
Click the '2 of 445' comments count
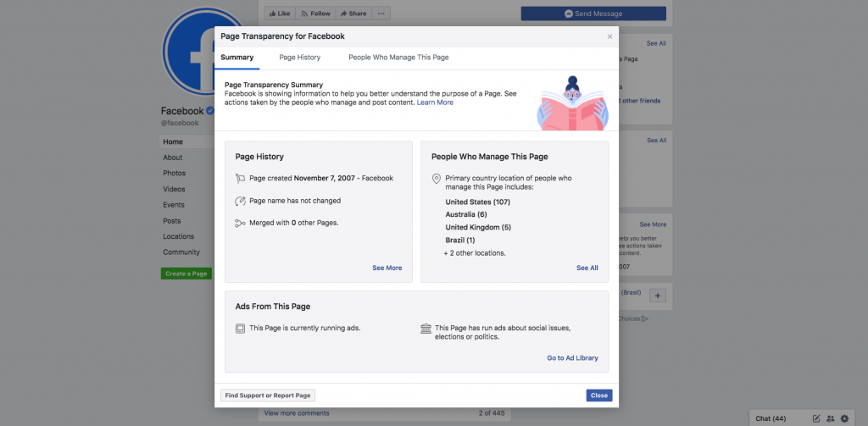coord(492,413)
